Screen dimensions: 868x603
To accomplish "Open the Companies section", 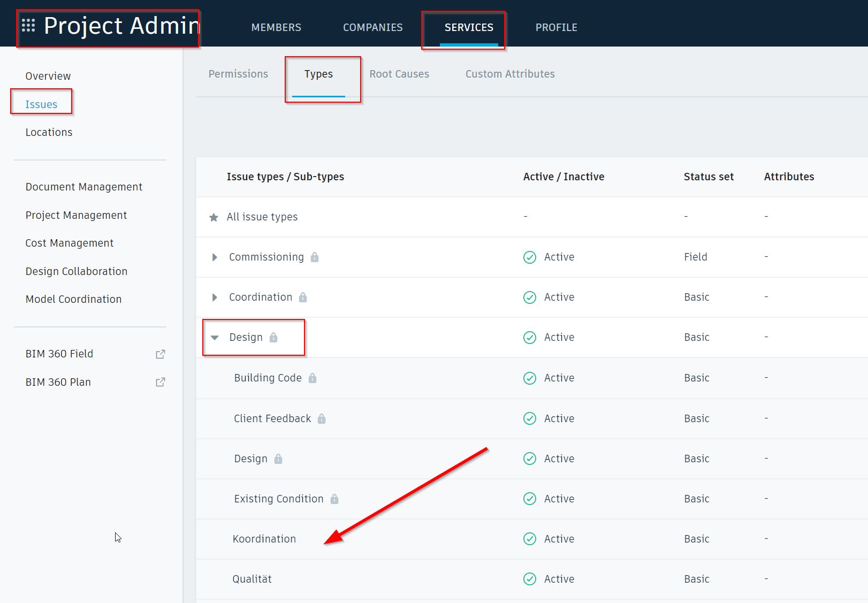I will tap(372, 27).
